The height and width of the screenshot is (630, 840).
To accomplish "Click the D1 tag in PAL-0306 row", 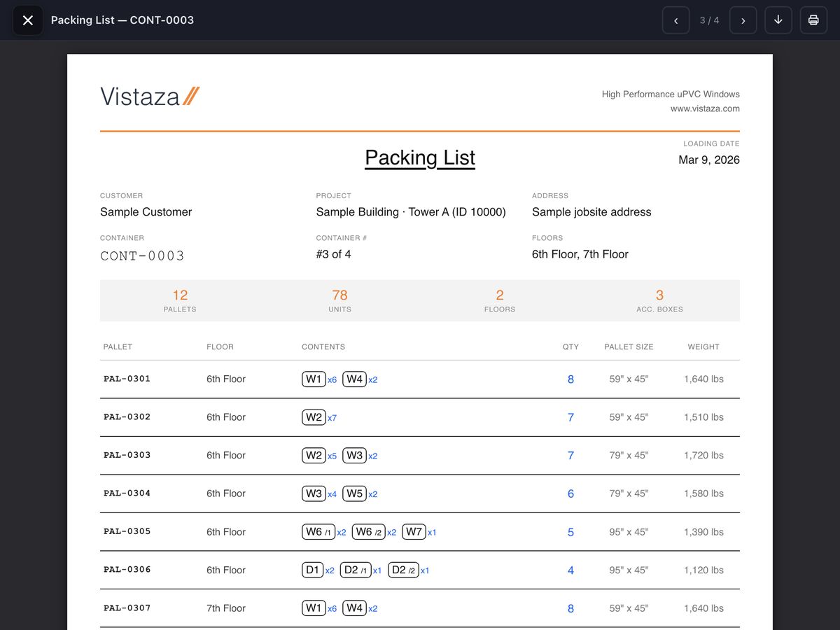I will pos(313,570).
